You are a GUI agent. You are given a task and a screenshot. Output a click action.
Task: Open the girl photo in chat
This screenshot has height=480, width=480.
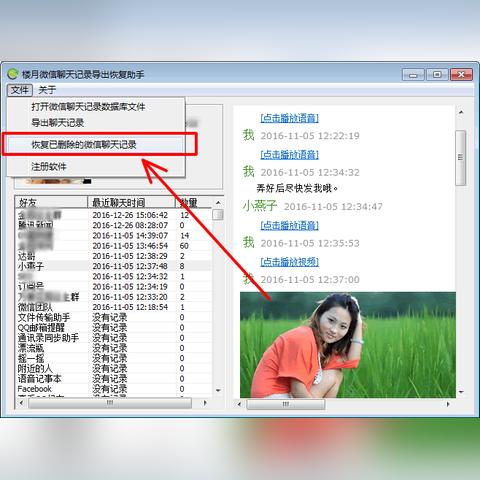pyautogui.click(x=348, y=345)
